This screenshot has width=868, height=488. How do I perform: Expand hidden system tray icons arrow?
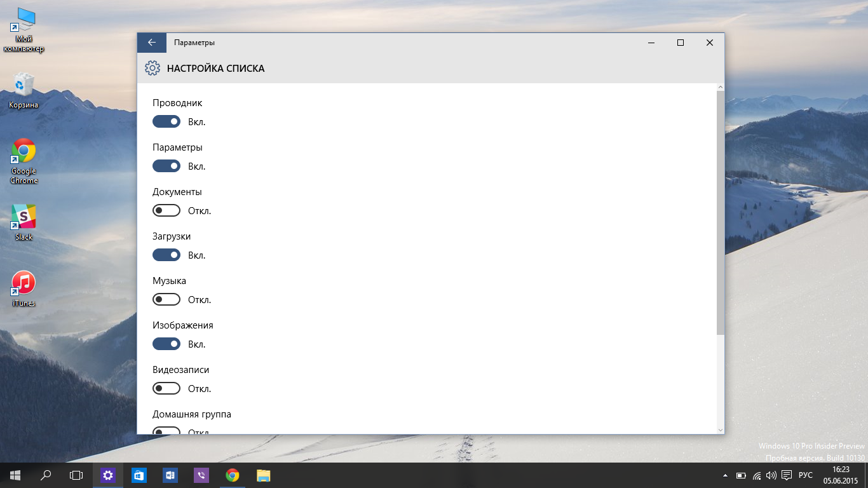(x=725, y=475)
